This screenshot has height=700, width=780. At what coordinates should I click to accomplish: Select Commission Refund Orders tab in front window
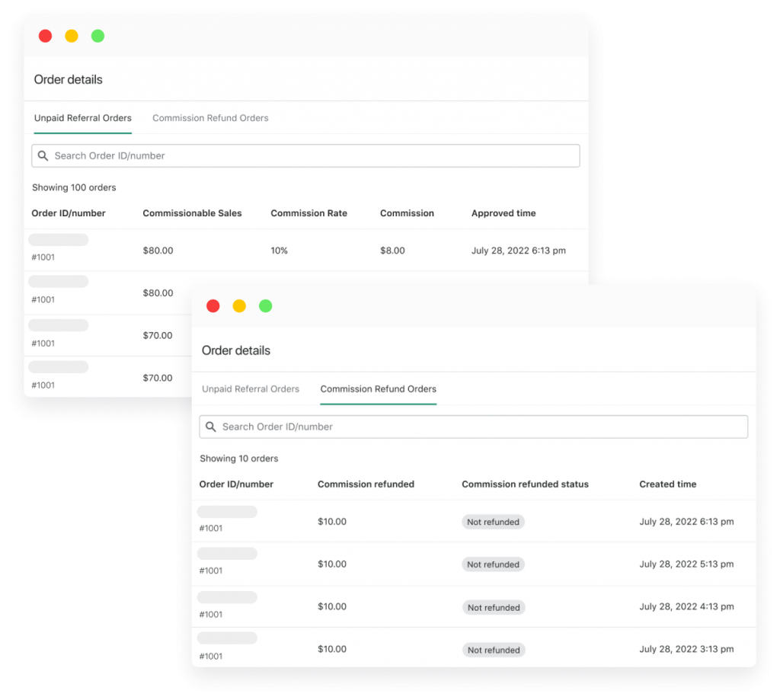tap(378, 389)
